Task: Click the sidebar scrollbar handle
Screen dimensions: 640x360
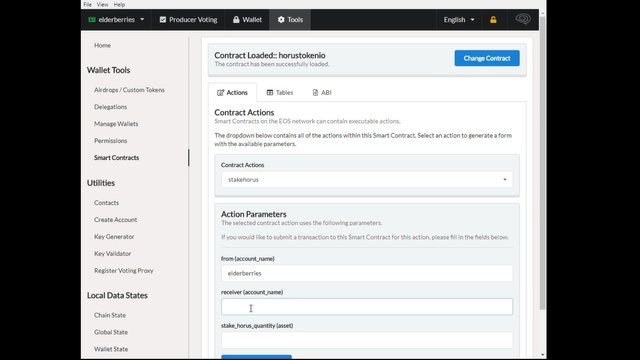Action: click(x=189, y=158)
